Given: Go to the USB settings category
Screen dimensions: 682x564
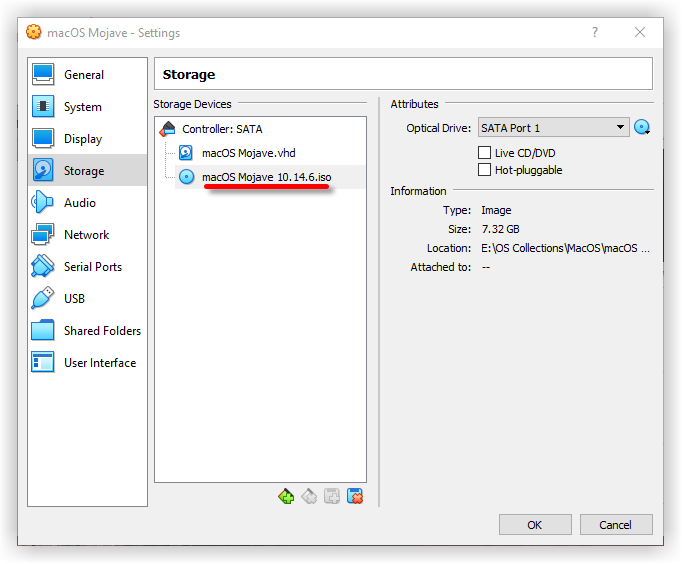Looking at the screenshot, I should [74, 299].
